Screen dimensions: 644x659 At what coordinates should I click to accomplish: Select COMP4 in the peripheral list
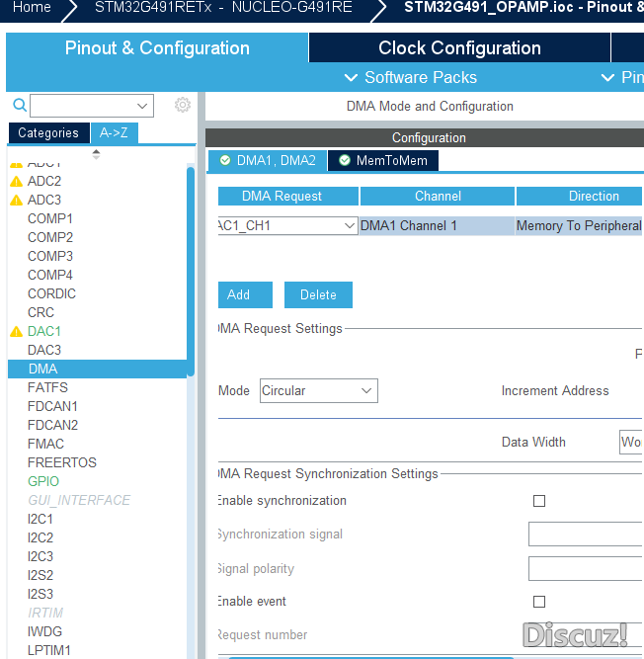tap(50, 276)
